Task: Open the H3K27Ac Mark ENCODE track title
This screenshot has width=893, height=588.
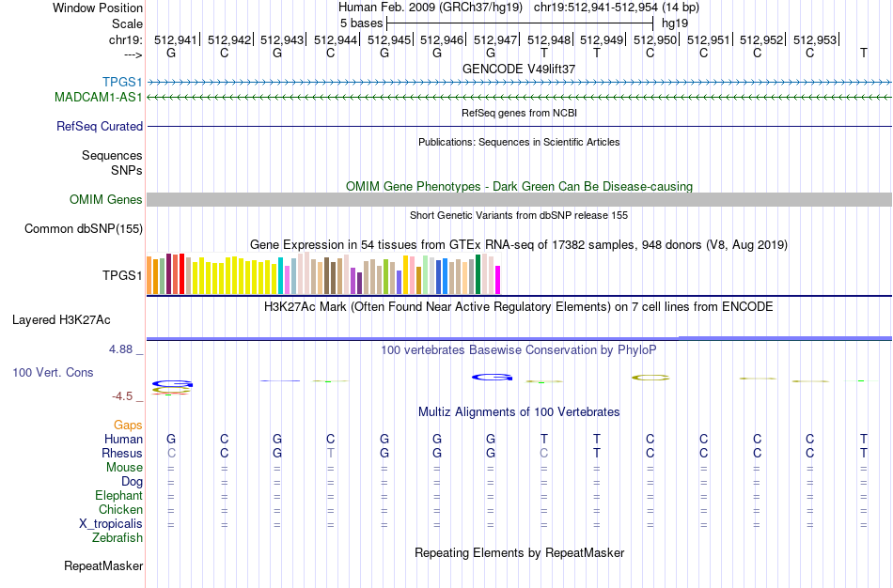Action: pos(519,307)
